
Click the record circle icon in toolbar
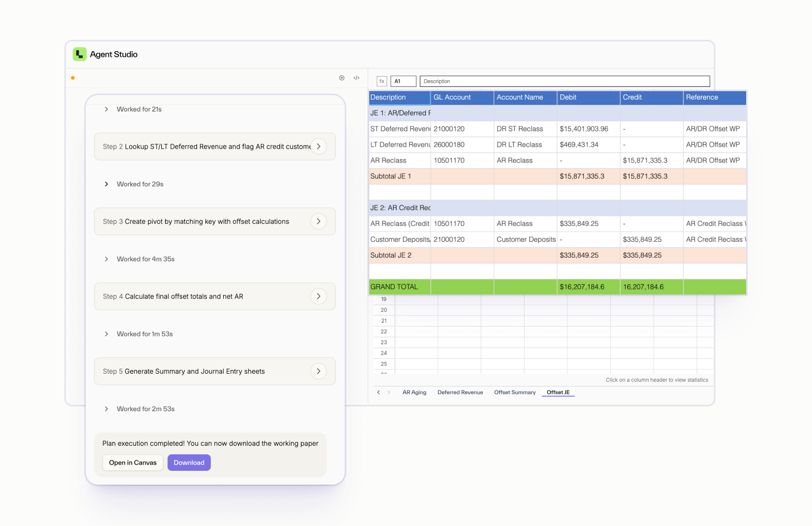pos(342,78)
